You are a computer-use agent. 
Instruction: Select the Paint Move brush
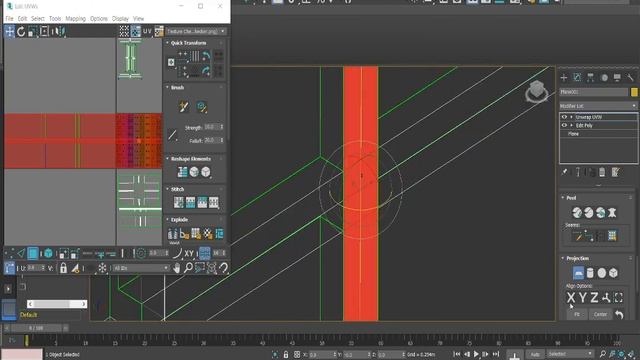click(184, 107)
